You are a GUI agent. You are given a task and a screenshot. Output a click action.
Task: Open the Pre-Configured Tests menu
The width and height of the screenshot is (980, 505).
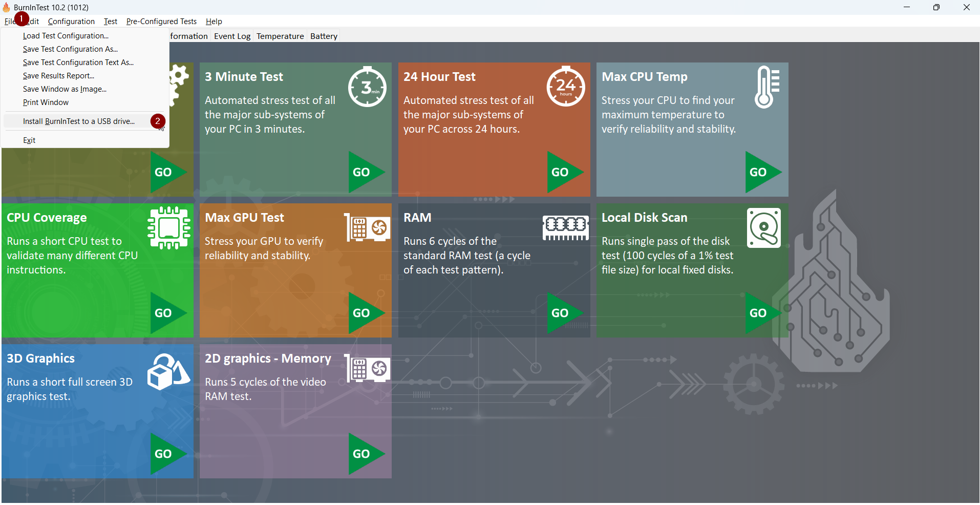pyautogui.click(x=161, y=22)
